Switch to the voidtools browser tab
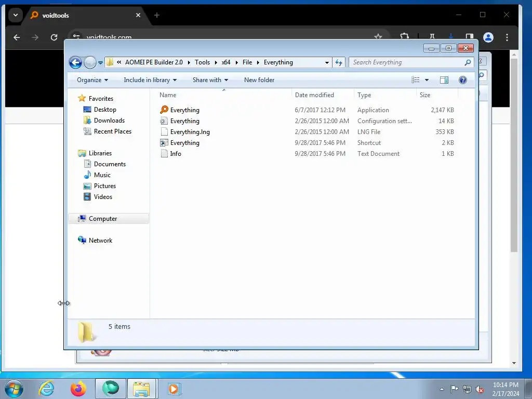This screenshot has width=532, height=399. tap(85, 15)
